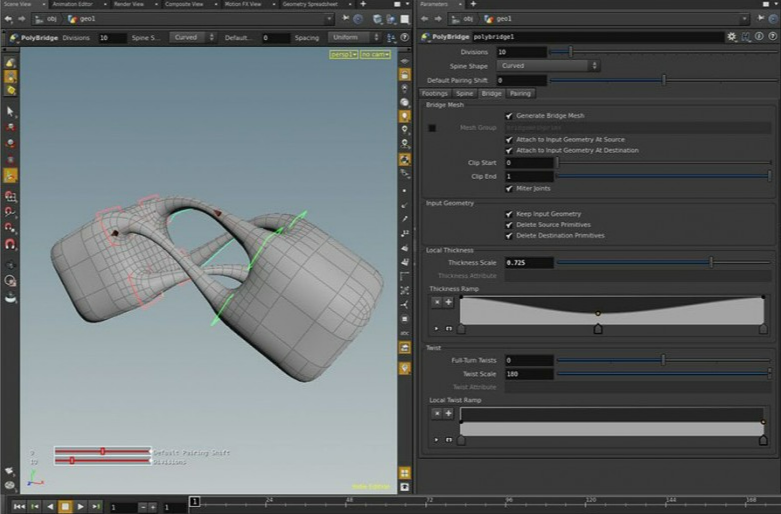Add a point to the Thickness Ramp with plus
The image size is (781, 514).
click(x=448, y=301)
